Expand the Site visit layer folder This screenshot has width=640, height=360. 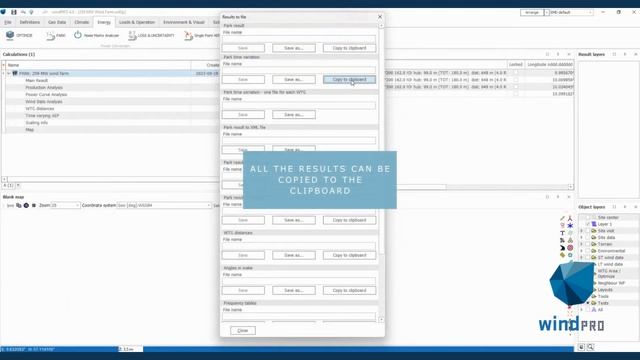coord(582,231)
